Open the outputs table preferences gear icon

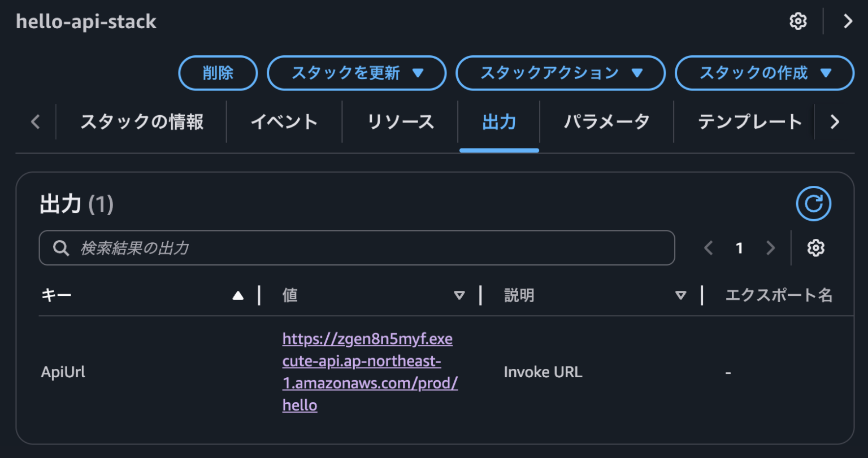pos(815,247)
